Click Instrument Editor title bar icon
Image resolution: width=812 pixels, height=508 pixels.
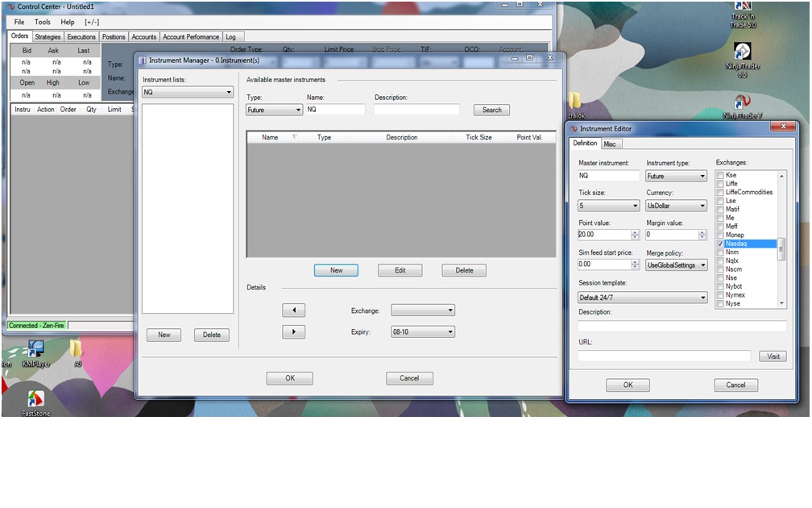tap(574, 128)
